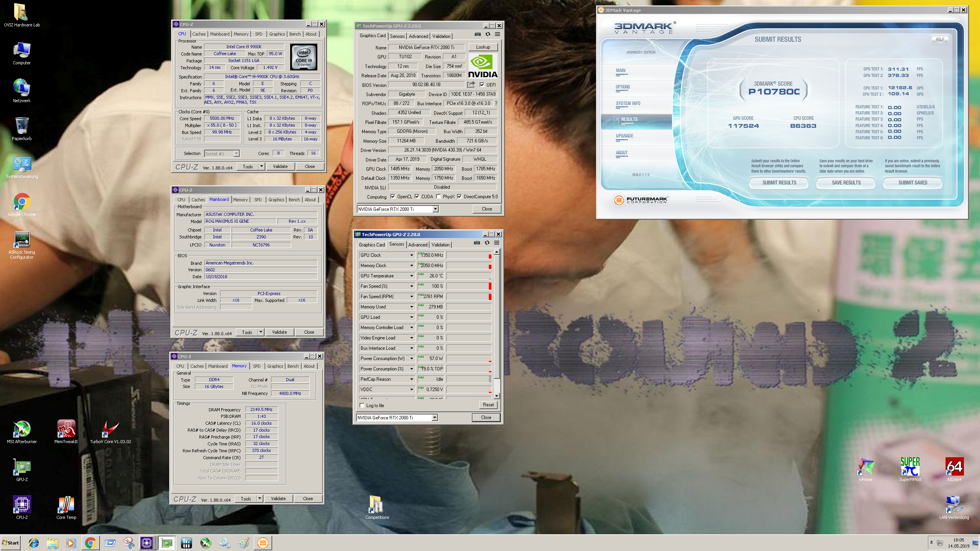Screen dimensions: 980x551
Task: Open the SuperPiMod desktop shortcut
Action: 910,469
